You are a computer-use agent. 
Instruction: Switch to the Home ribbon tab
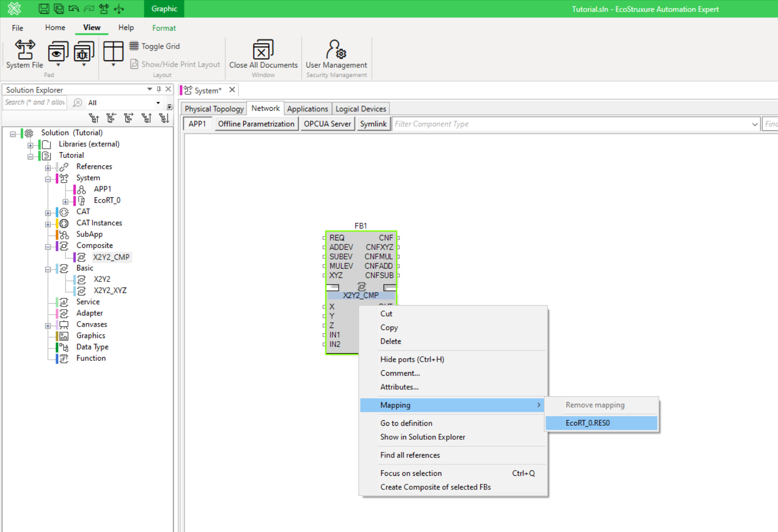(55, 28)
